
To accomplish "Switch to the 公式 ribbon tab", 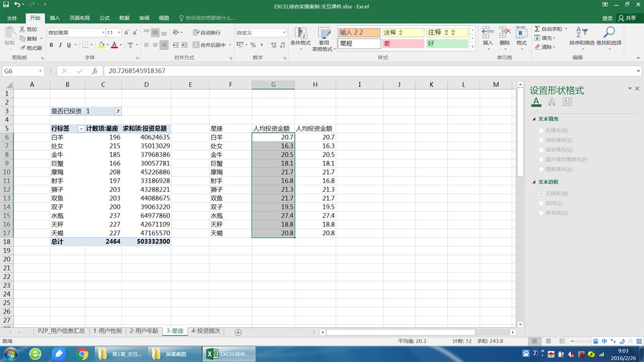I will point(105,18).
